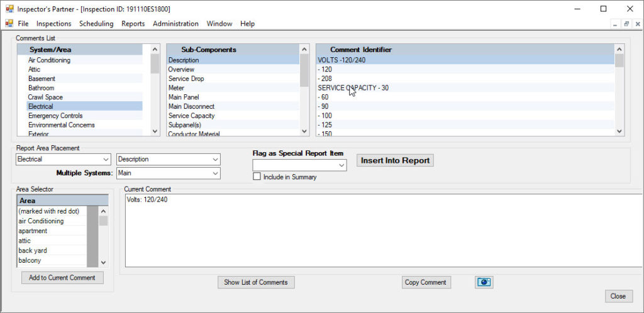The width and height of the screenshot is (644, 313).
Task: Minimize the inner MDI child window
Action: [x=615, y=24]
